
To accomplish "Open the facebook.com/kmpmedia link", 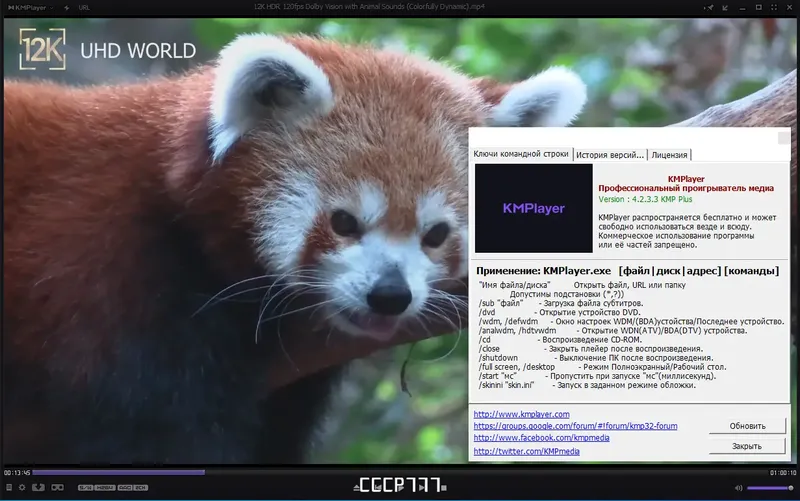I will click(541, 438).
